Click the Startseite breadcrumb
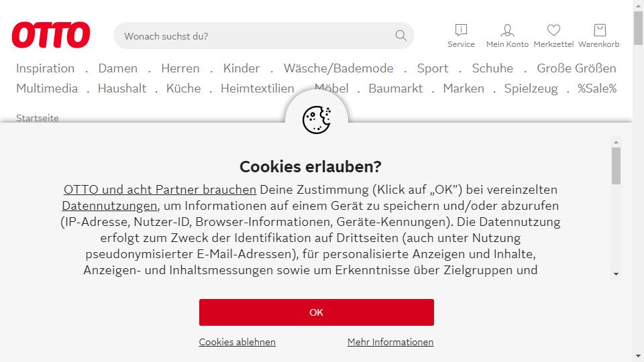Image resolution: width=644 pixels, height=362 pixels. [x=38, y=118]
